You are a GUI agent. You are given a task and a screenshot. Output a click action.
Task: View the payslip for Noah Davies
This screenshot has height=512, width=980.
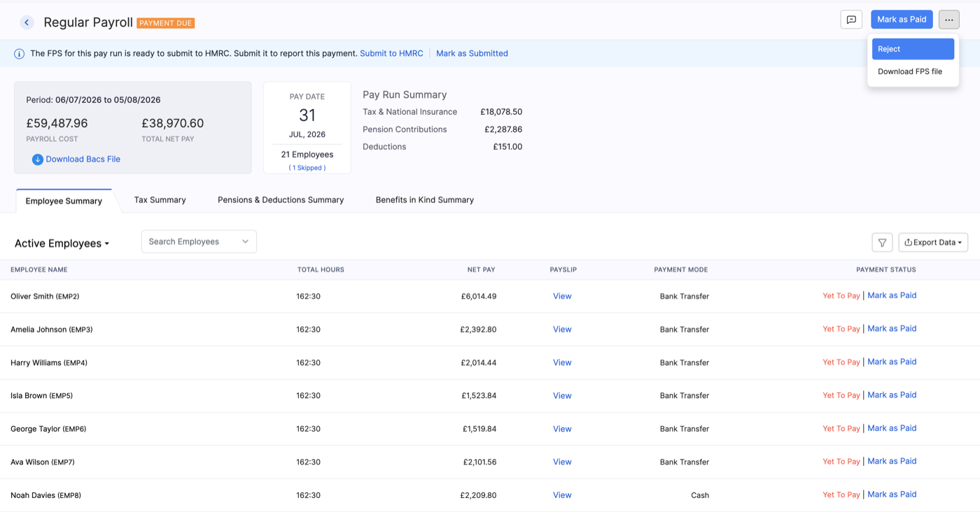tap(562, 495)
